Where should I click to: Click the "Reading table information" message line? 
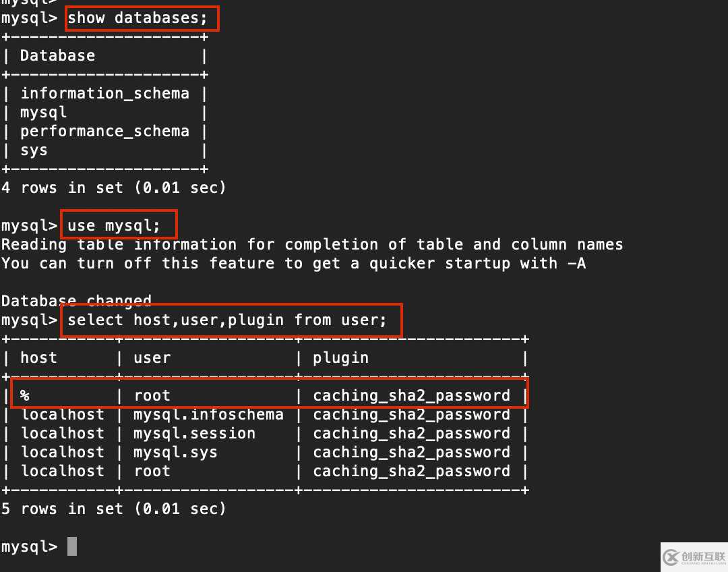pos(311,245)
